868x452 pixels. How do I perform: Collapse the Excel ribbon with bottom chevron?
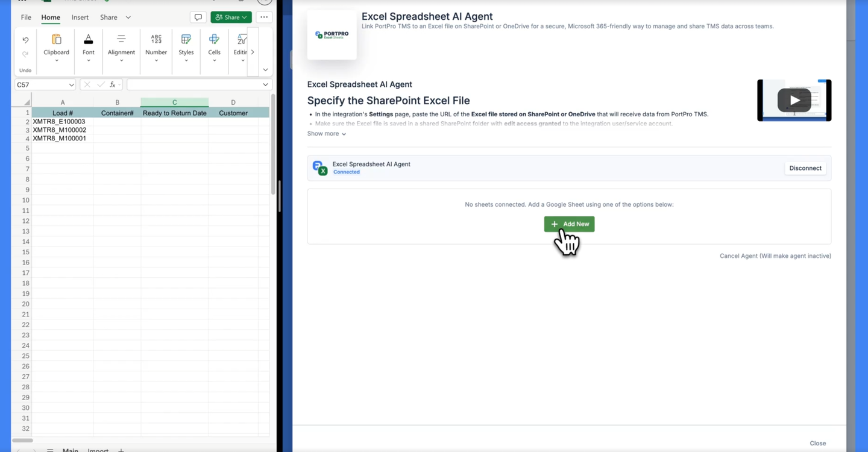pyautogui.click(x=265, y=70)
